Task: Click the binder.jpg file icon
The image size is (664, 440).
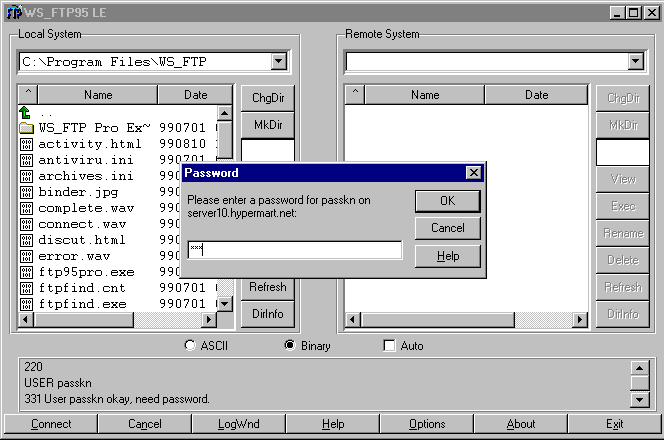Action: (x=26, y=192)
